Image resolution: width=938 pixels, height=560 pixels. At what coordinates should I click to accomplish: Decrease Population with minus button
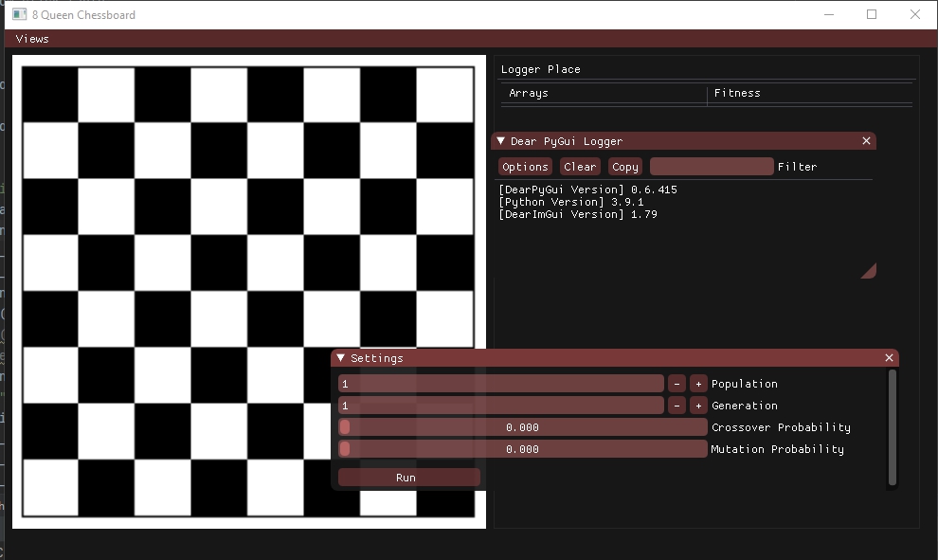676,384
